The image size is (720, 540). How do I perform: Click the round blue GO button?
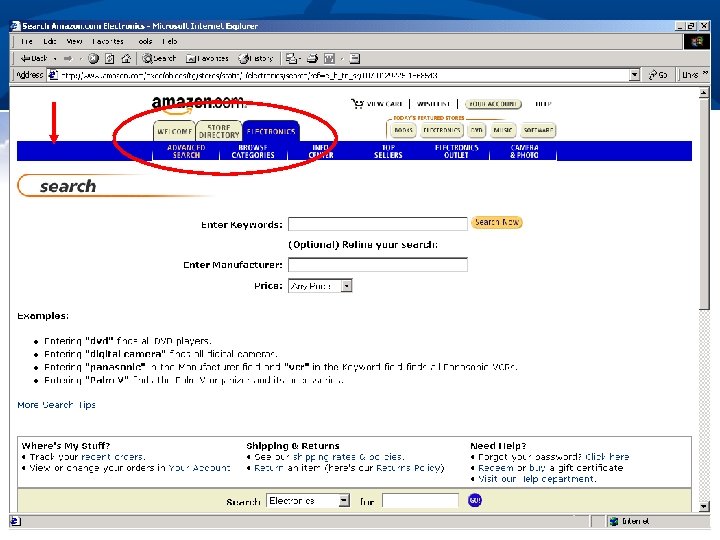pos(475,500)
